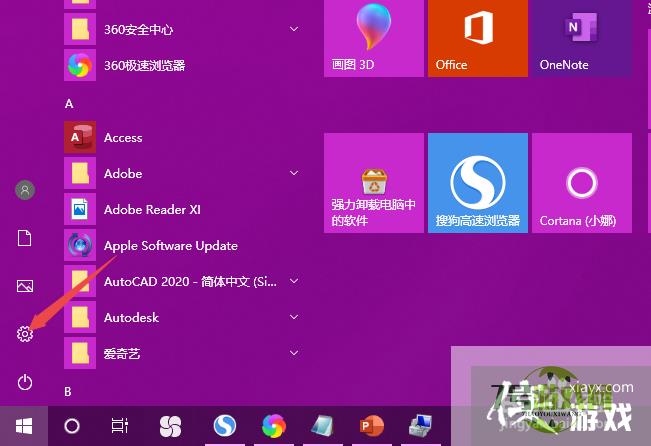Launch 360极速浏览器 from app list

[183, 65]
